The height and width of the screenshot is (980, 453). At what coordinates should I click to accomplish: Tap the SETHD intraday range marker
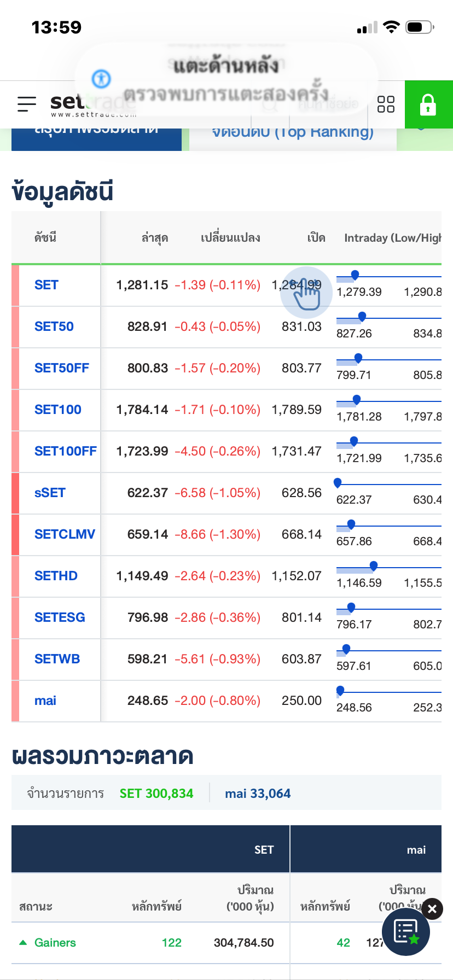click(374, 565)
